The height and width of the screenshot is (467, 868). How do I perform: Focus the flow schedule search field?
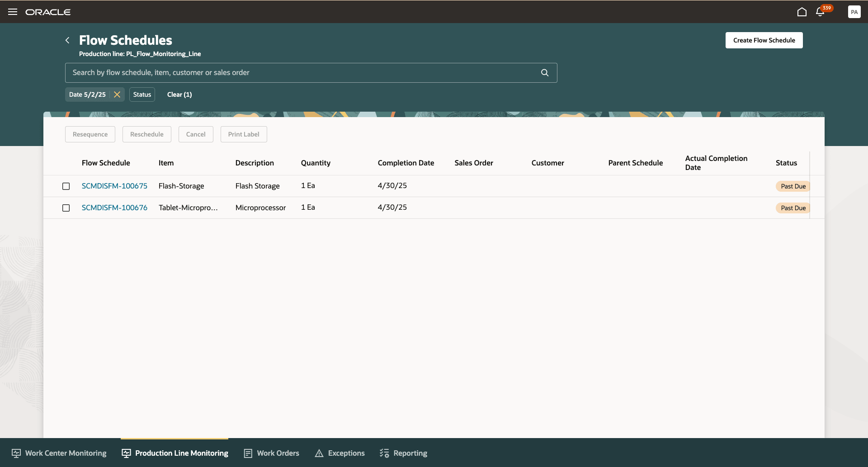pos(311,73)
